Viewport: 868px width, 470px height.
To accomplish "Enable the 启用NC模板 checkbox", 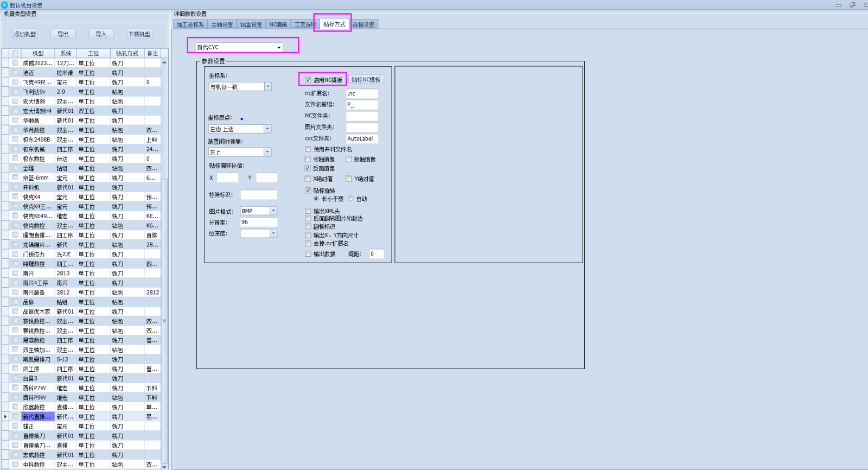I will click(308, 80).
